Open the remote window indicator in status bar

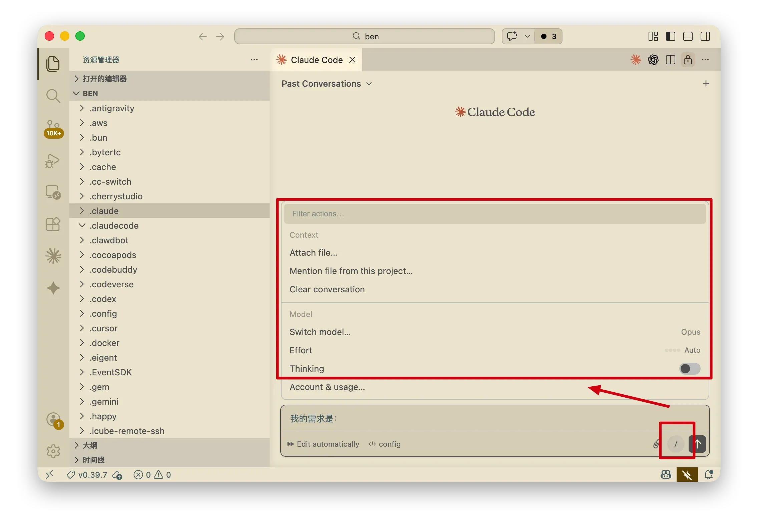click(49, 474)
